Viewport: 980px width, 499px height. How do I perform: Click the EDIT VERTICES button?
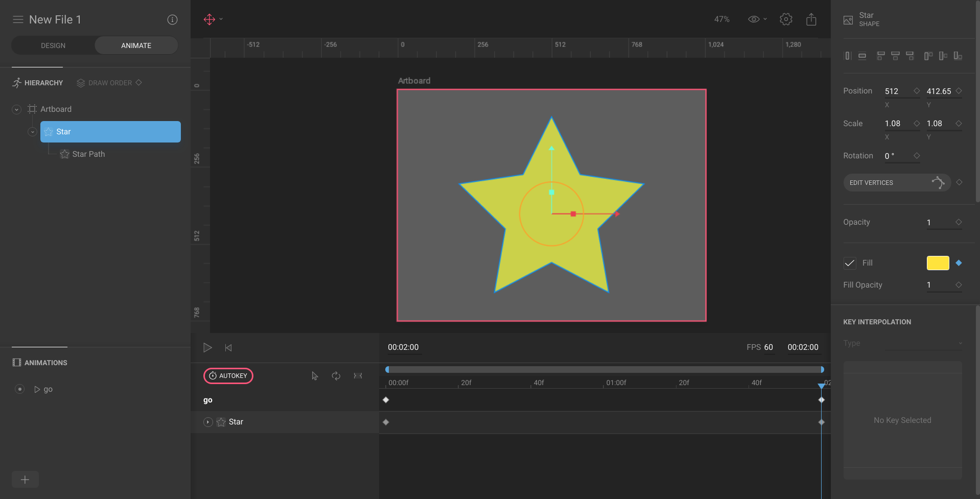tap(871, 182)
